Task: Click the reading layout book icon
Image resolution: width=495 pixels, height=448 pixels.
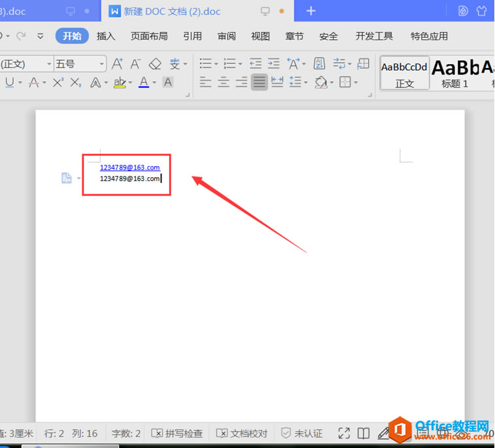Action: [x=364, y=433]
